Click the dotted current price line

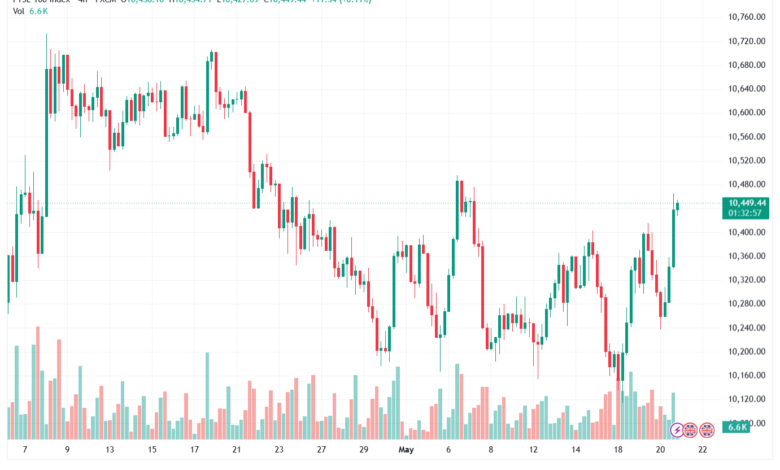coord(363,203)
